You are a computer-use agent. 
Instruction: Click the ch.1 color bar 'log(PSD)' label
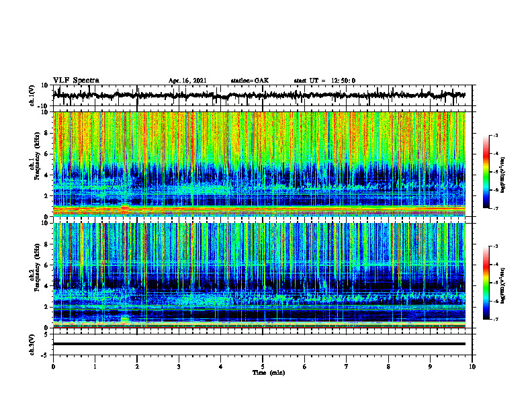pyautogui.click(x=503, y=175)
